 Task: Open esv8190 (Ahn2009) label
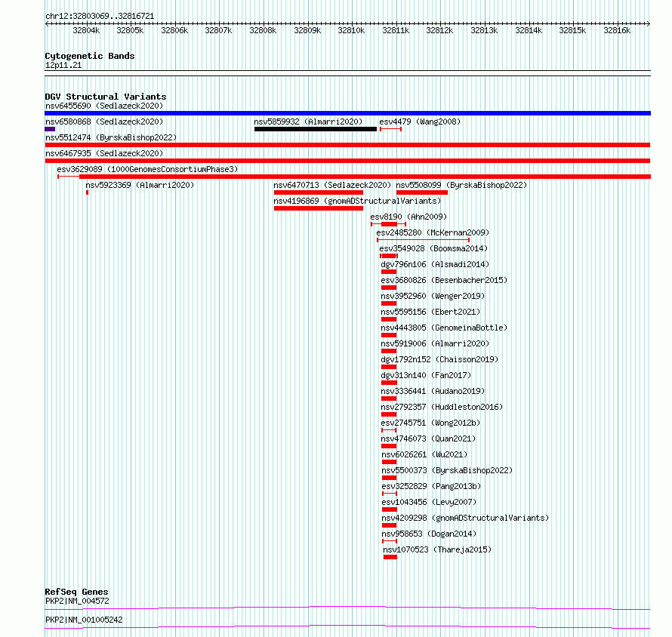point(408,217)
